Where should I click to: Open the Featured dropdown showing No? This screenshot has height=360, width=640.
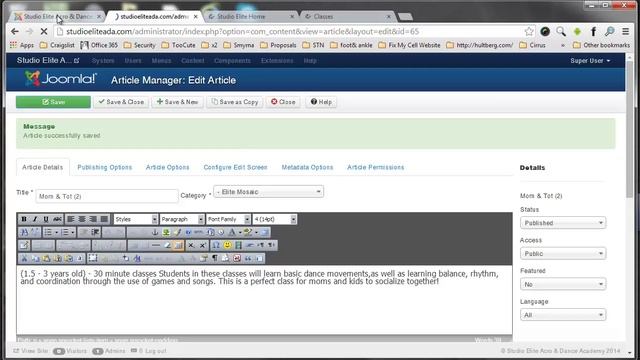(563, 284)
